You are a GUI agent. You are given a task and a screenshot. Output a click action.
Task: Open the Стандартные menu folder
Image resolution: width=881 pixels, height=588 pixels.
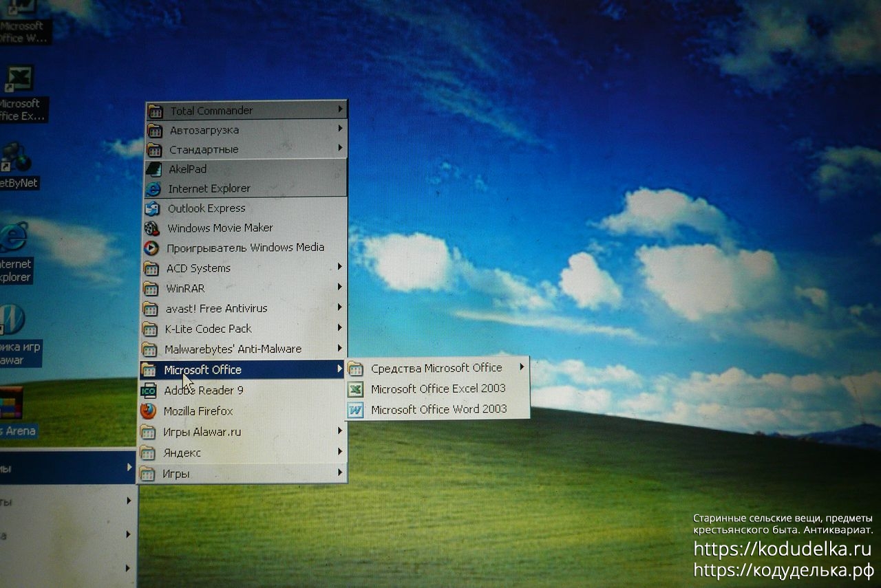(x=204, y=149)
